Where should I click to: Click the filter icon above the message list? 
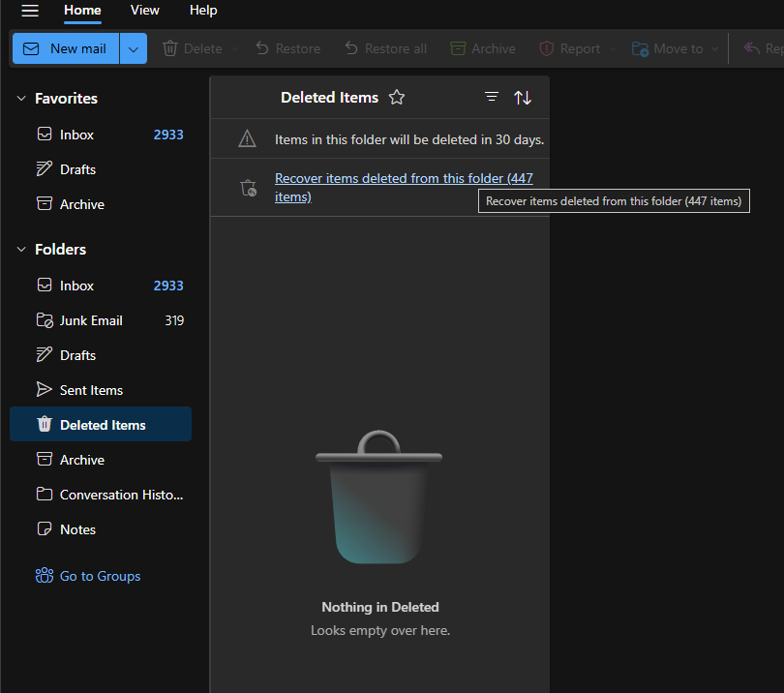click(x=491, y=97)
